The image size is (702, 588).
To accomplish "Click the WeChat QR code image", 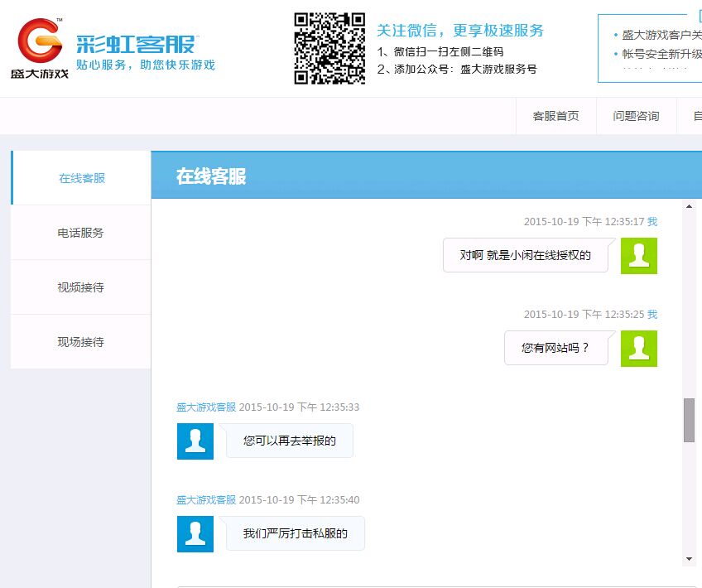I will [x=329, y=48].
